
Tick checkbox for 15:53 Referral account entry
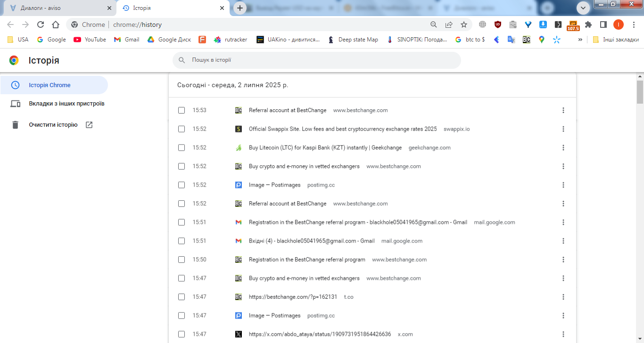182,110
